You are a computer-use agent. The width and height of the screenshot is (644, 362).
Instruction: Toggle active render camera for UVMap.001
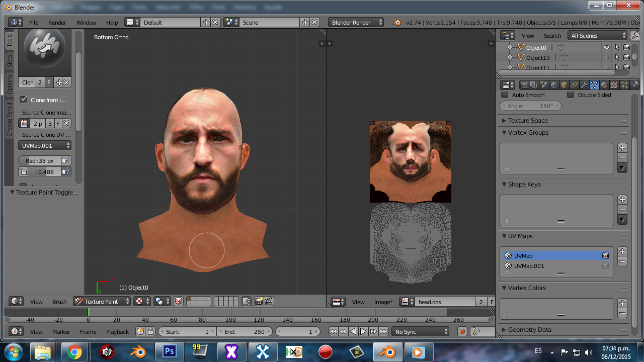605,265
